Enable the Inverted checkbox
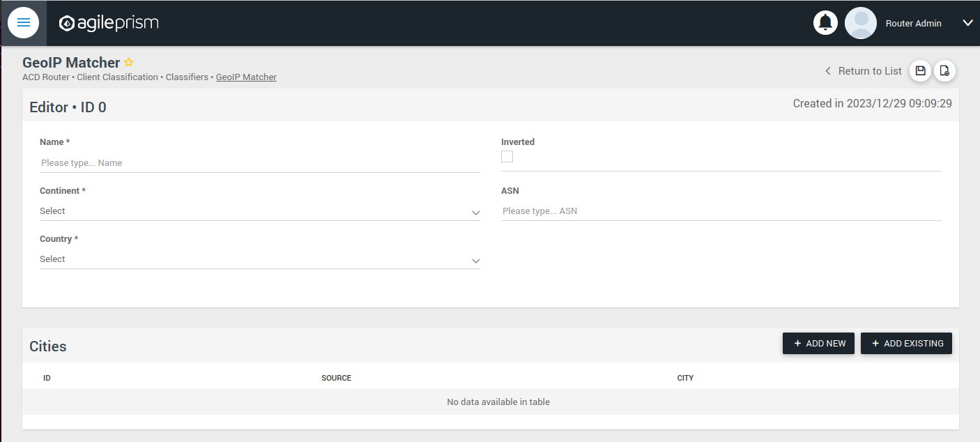 507,156
